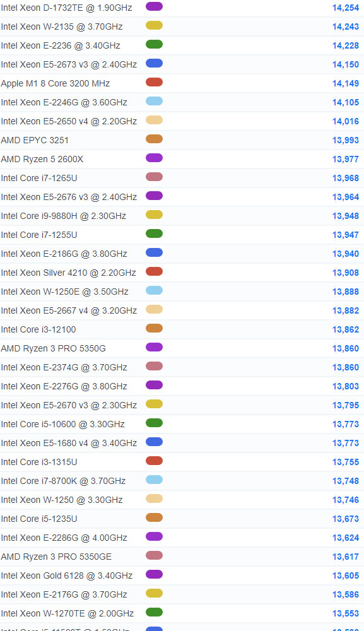Click green swatch beside Xeon E-2236
The height and width of the screenshot is (631, 364).
[x=154, y=44]
